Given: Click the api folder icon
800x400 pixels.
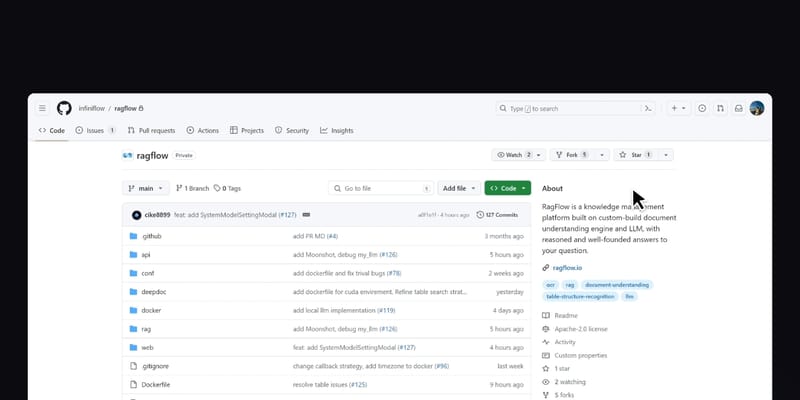Looking at the screenshot, I should tap(133, 255).
